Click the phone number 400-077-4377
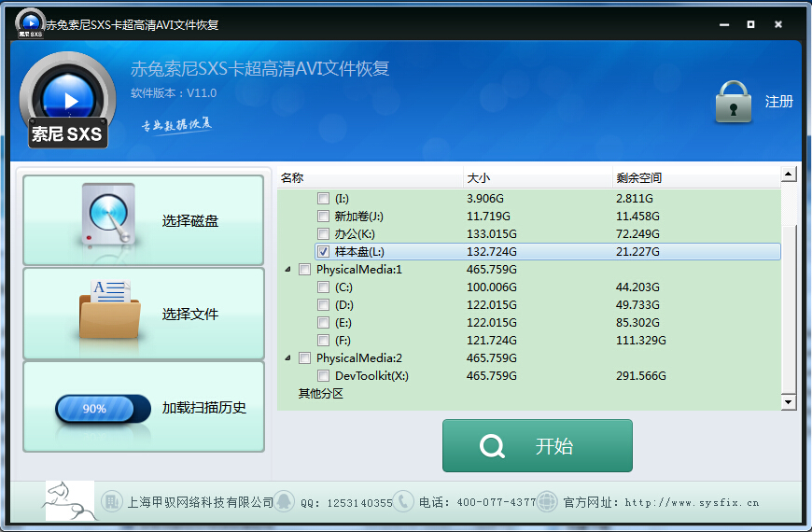 tap(497, 502)
